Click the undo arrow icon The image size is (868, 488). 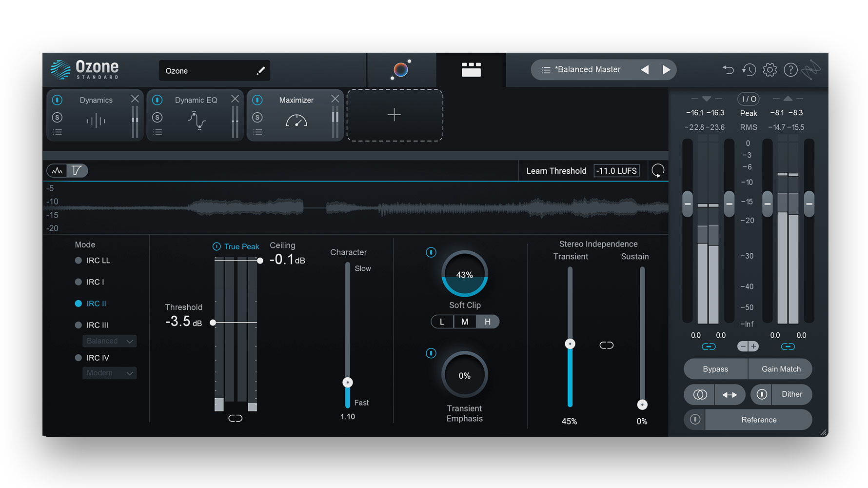coord(728,70)
